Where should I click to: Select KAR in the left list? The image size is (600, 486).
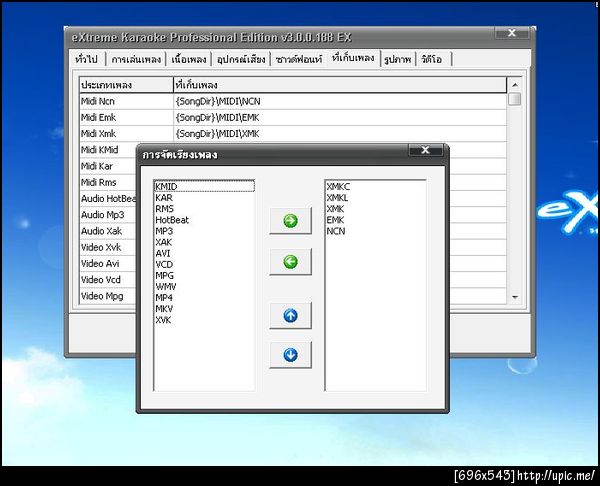tap(204, 197)
